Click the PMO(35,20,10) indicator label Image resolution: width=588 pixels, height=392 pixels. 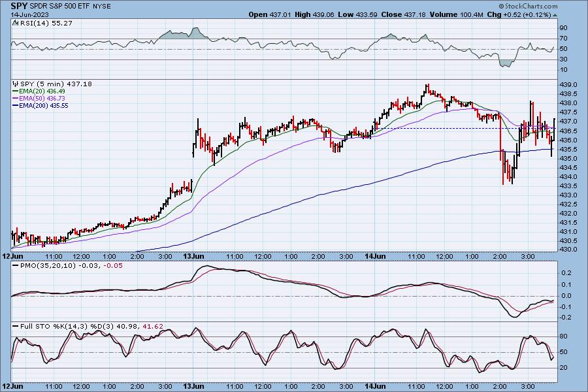pos(48,266)
